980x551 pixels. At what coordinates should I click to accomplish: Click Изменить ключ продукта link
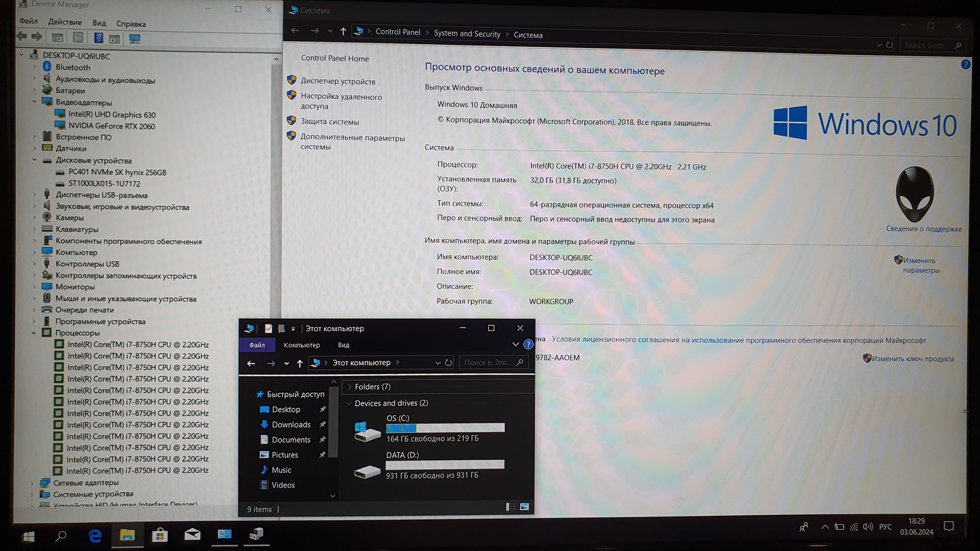pos(912,359)
